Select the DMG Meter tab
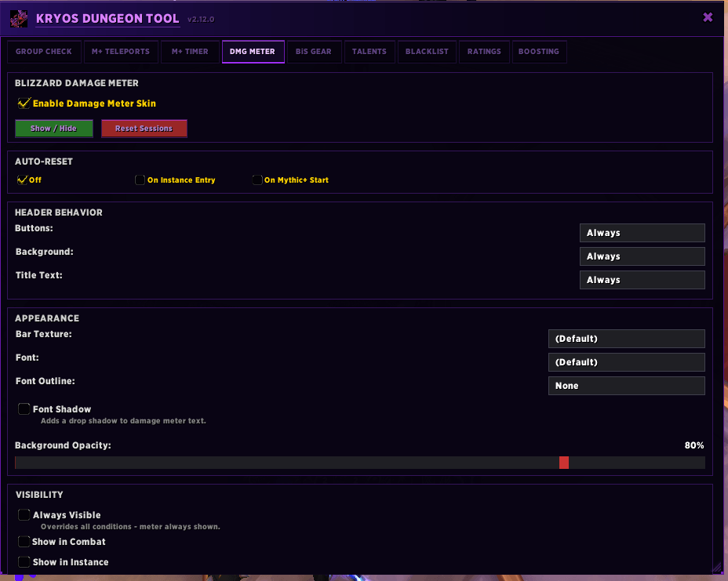This screenshot has height=581, width=728. point(253,52)
